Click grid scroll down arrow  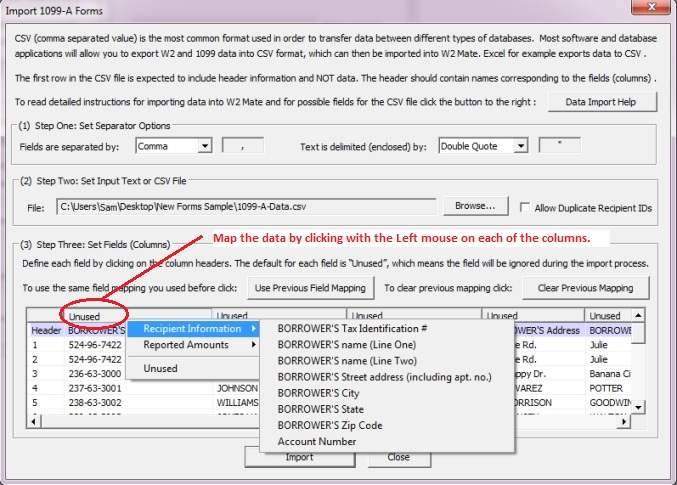click(x=638, y=407)
